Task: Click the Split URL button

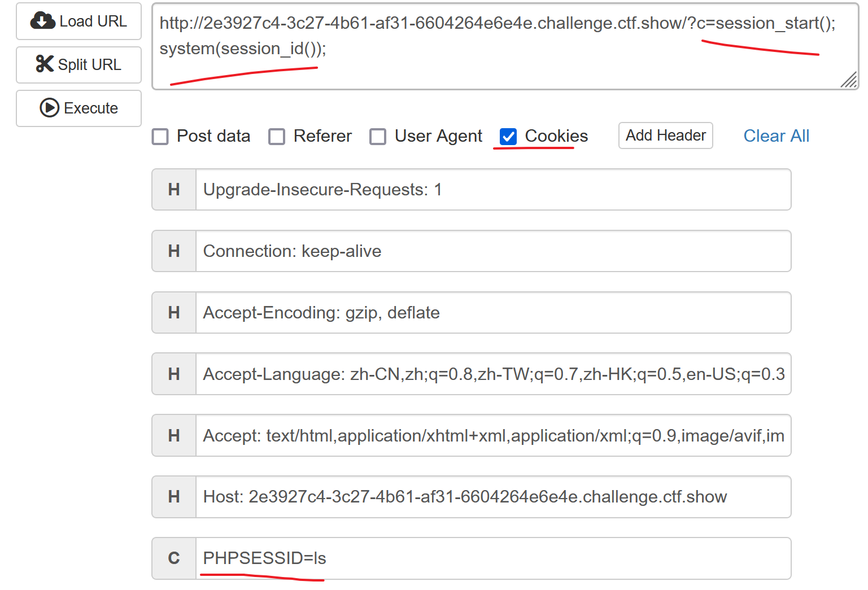Action: click(78, 65)
